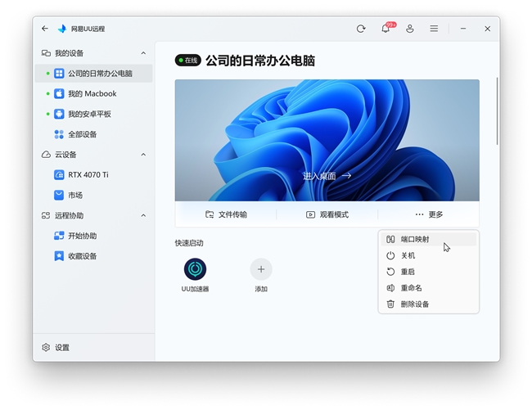
Task: Collapse the 远程协助 section
Action: 143,215
